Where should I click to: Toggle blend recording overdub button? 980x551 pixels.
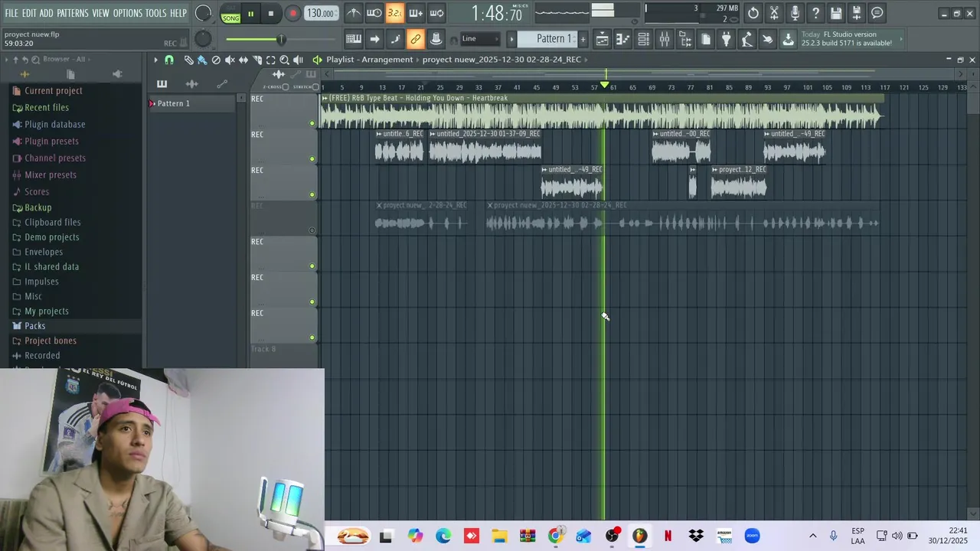click(415, 13)
